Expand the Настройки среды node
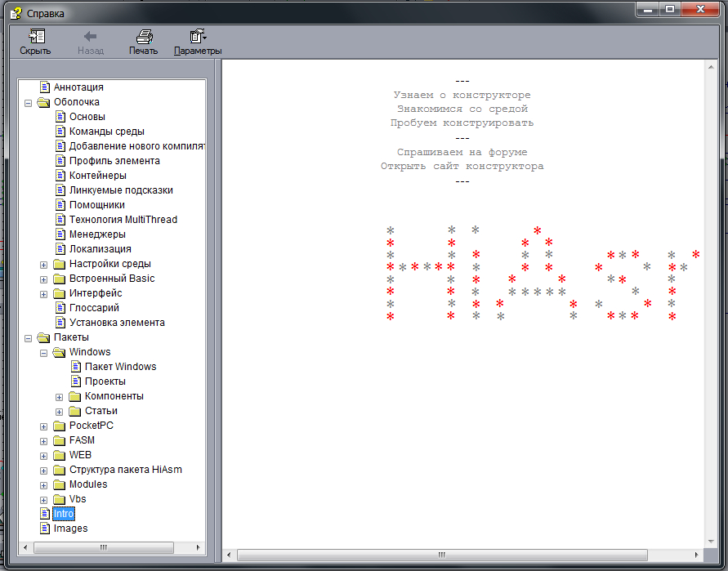 tap(43, 265)
